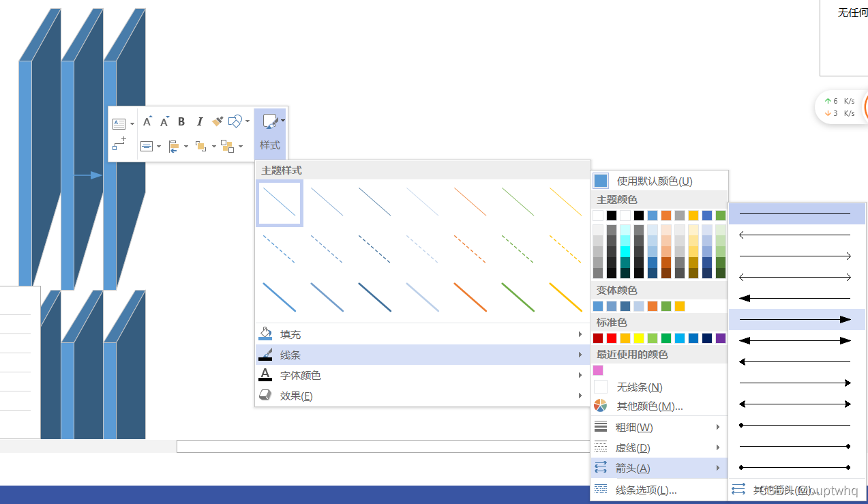Viewport: 868px width, 504px height.
Task: Select large filled double-ended arrow style
Action: [x=796, y=340]
